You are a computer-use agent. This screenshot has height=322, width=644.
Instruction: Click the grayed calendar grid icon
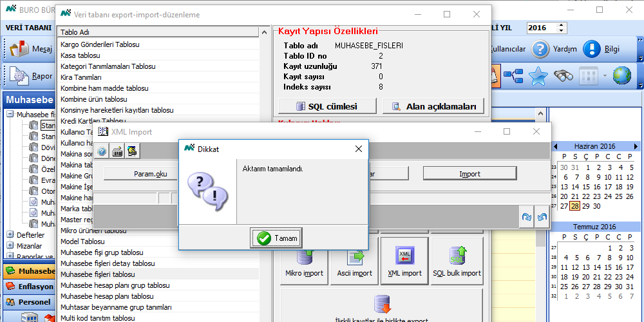(x=589, y=75)
